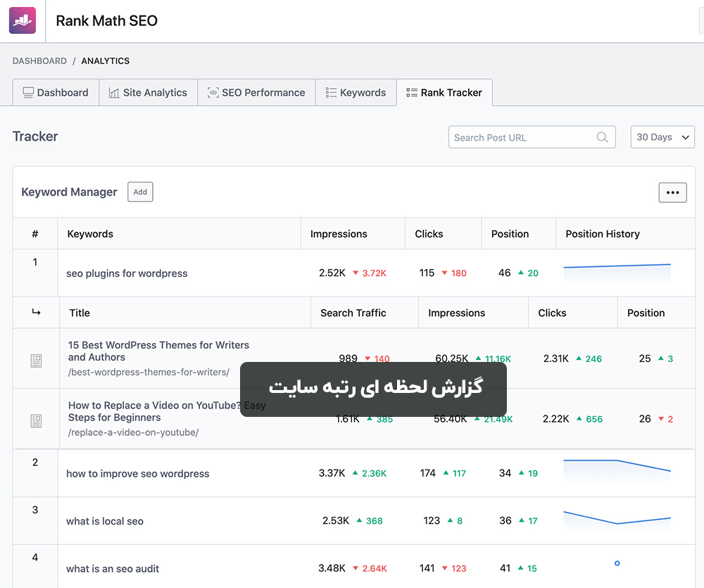Follow the DASHBOARD breadcrumb link
The height and width of the screenshot is (588, 704).
coord(39,61)
